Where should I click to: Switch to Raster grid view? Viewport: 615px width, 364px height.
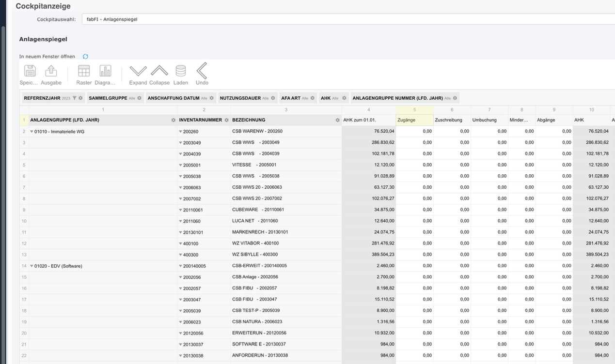click(84, 71)
